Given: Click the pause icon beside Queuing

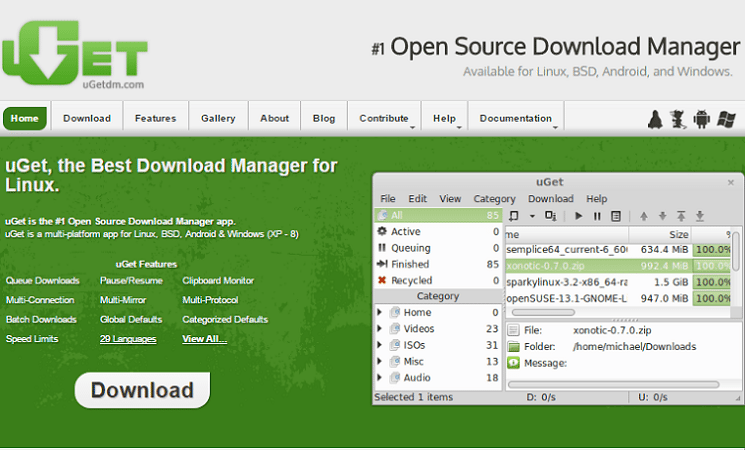Looking at the screenshot, I should point(382,248).
